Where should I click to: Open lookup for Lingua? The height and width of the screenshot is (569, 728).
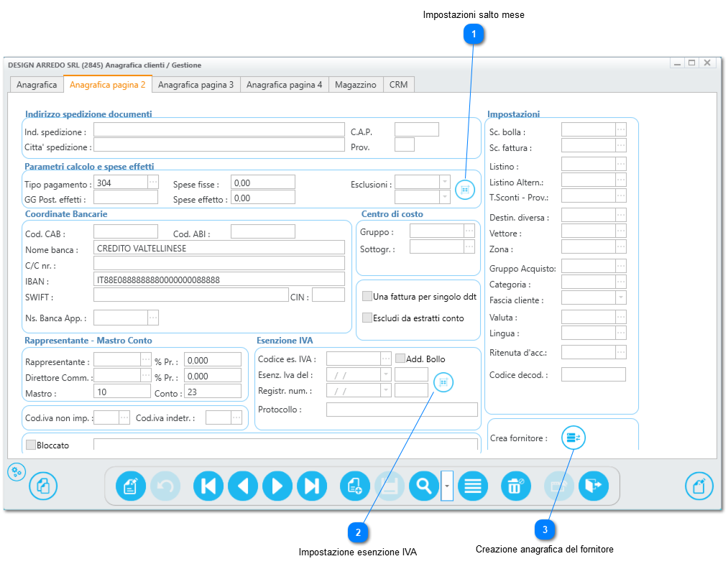pyautogui.click(x=621, y=333)
